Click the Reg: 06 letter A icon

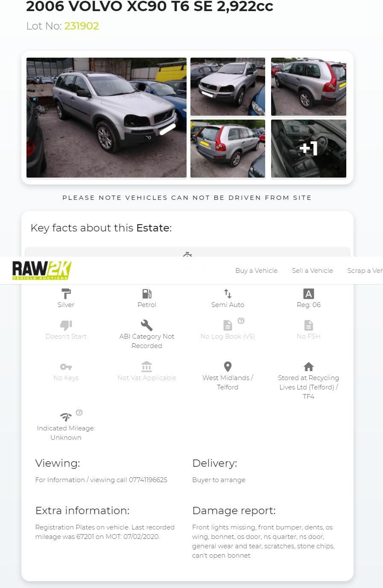click(308, 294)
